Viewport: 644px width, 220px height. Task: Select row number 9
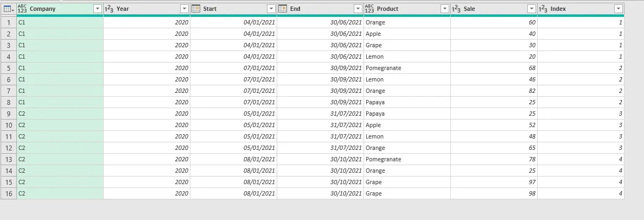coord(9,114)
